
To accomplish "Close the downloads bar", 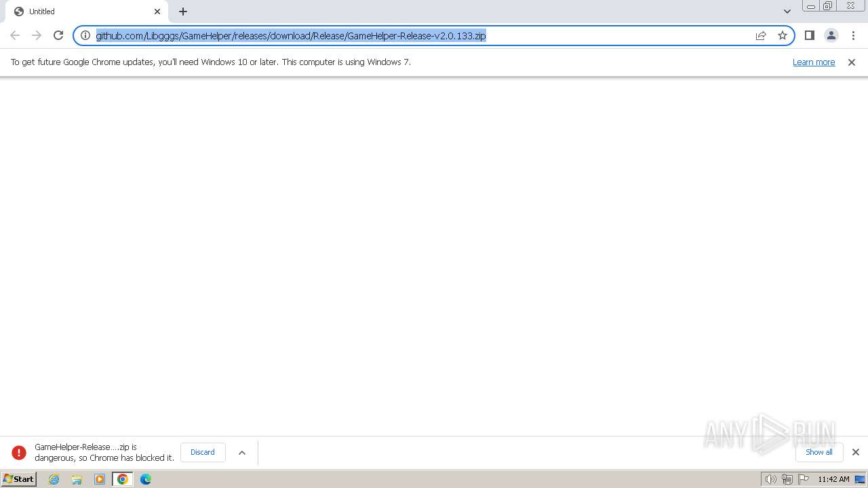I will coord(856,452).
